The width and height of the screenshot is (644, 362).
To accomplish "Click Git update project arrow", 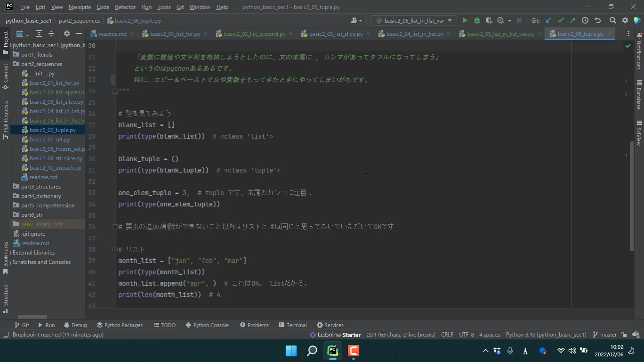I will pyautogui.click(x=548, y=20).
